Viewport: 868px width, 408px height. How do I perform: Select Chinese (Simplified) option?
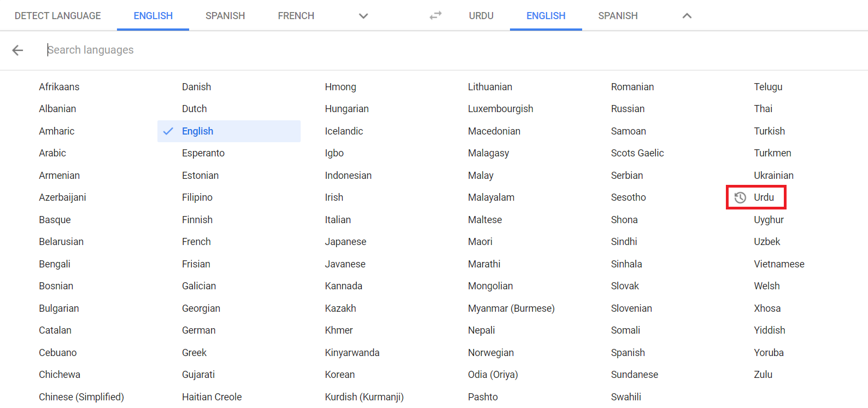pyautogui.click(x=81, y=397)
